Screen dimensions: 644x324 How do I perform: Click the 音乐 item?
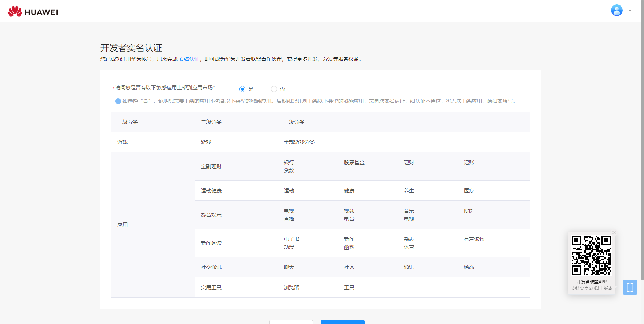tap(409, 211)
